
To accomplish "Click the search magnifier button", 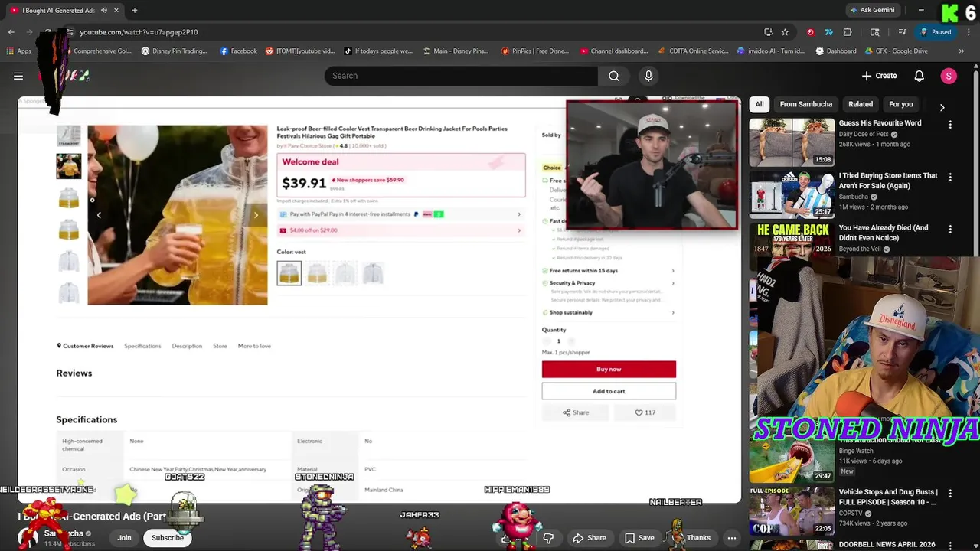I will point(614,76).
